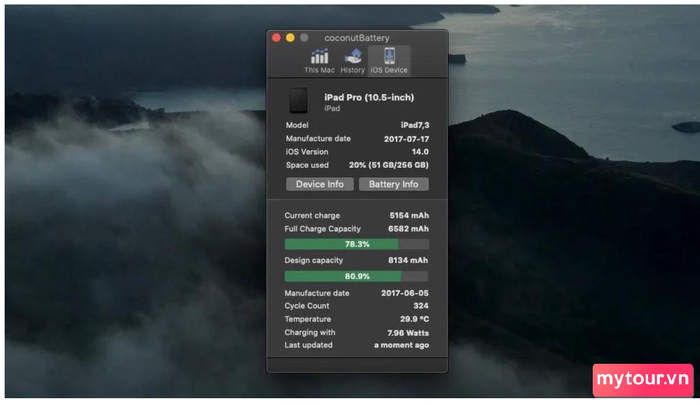
Task: Click the 8134 mAh design capacity value
Action: 408,260
